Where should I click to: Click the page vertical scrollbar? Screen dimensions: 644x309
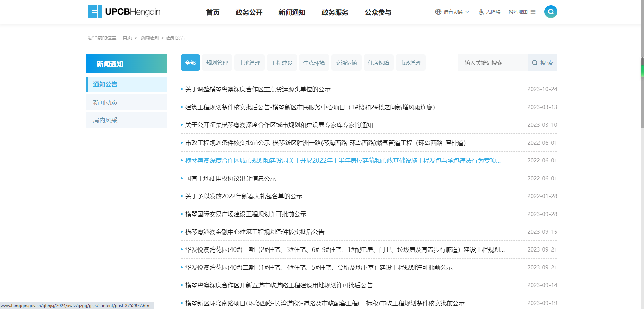pos(642,94)
